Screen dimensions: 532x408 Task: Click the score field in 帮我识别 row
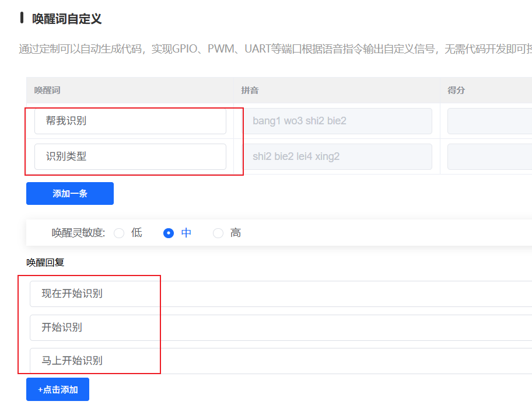(489, 121)
